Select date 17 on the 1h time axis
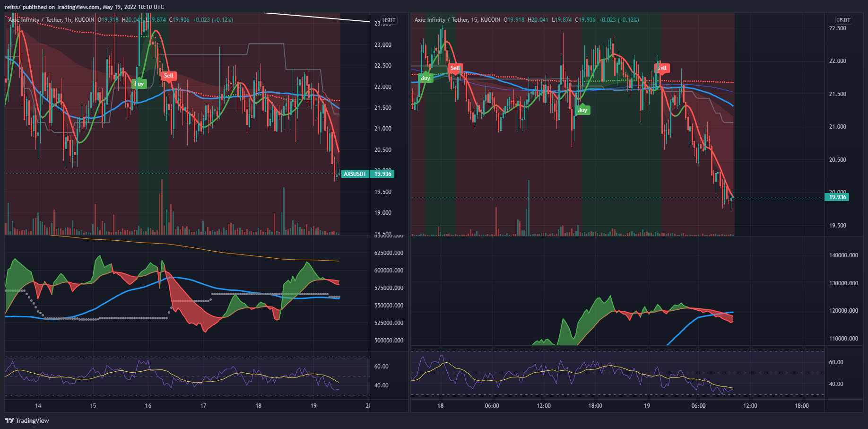868x429 pixels. (203, 406)
